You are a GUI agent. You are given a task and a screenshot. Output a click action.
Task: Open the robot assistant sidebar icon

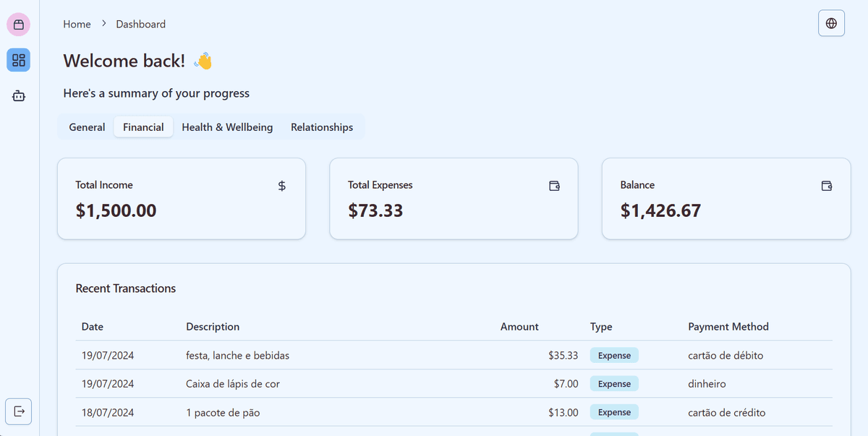coord(19,95)
